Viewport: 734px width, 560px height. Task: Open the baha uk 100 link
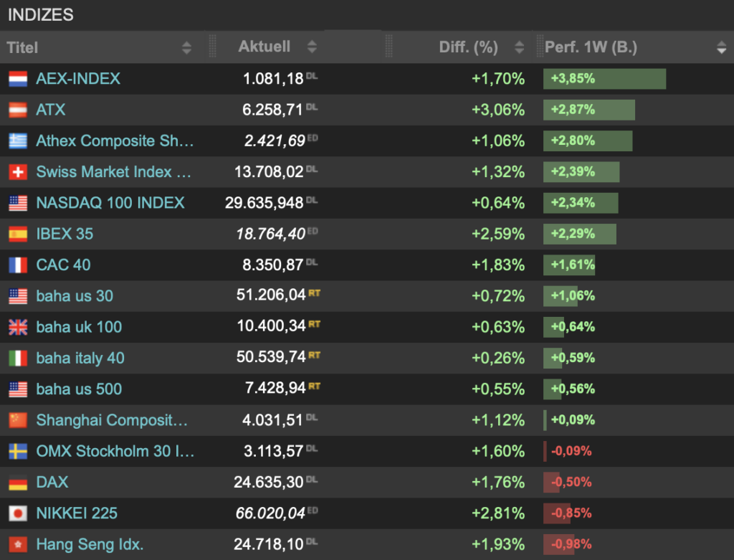[x=79, y=327]
